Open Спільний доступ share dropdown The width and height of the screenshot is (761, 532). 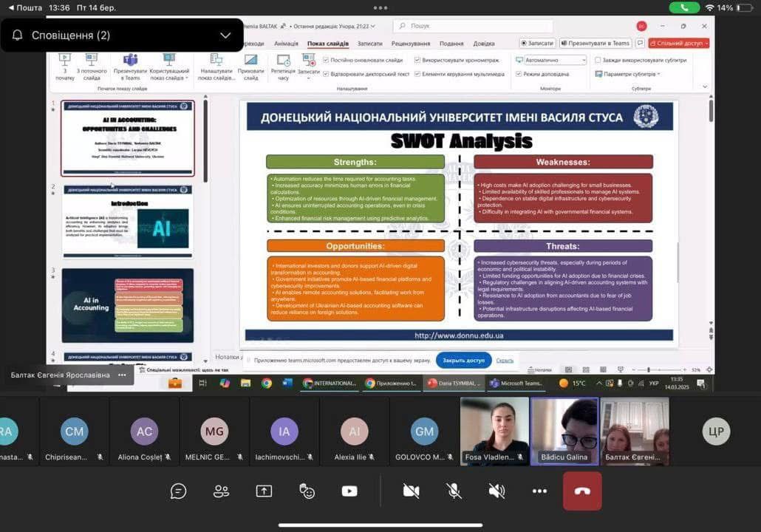[x=679, y=43]
